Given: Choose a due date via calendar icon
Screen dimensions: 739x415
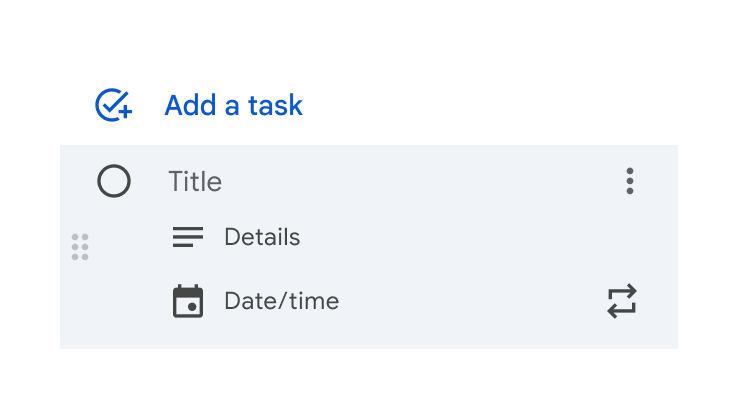Looking at the screenshot, I should pyautogui.click(x=188, y=301).
